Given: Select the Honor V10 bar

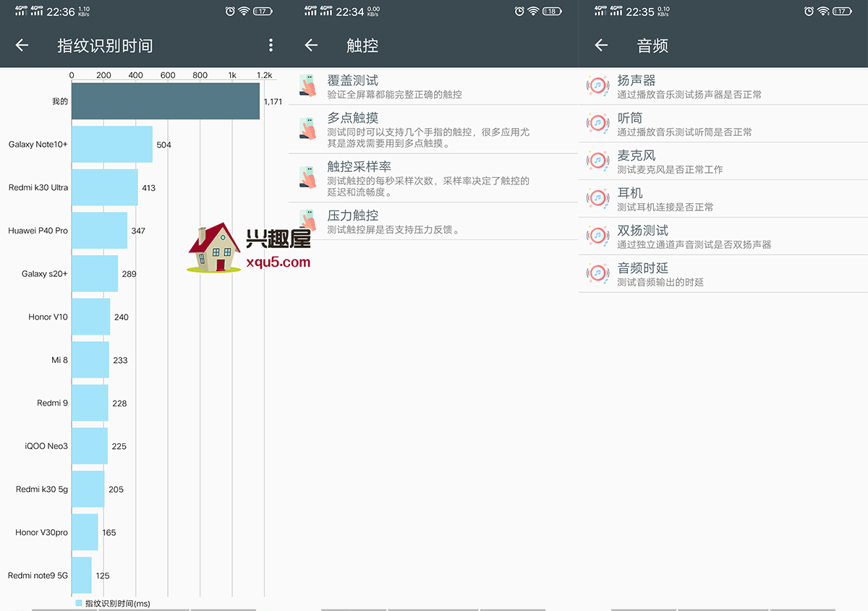Looking at the screenshot, I should point(90,317).
